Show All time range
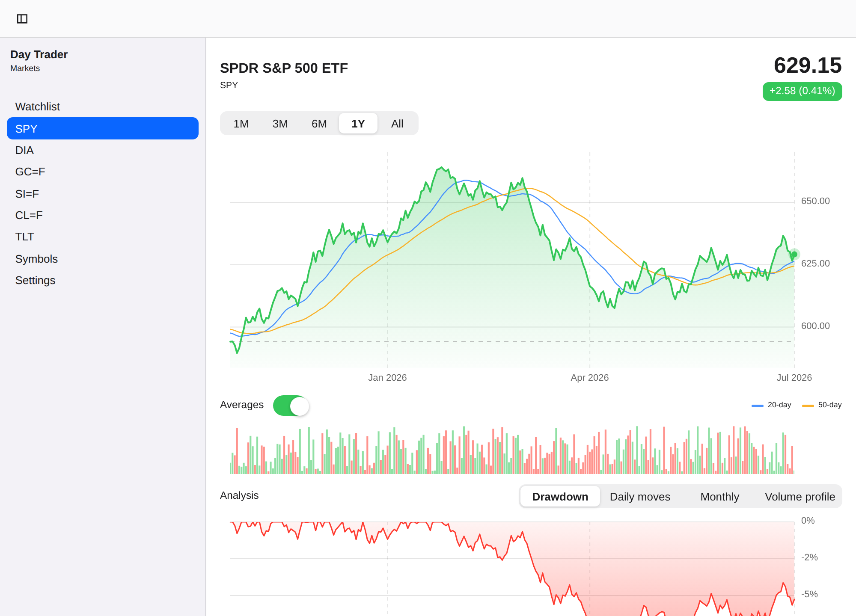Image resolution: width=856 pixels, height=616 pixels. 397,124
